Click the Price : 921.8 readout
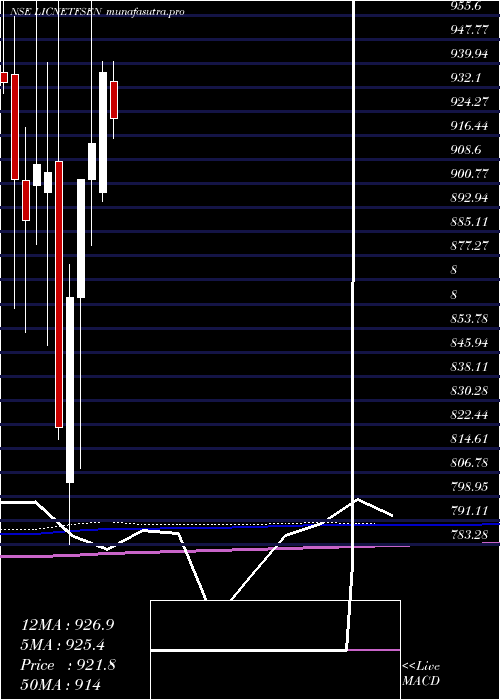The image size is (500, 700). click(68, 665)
